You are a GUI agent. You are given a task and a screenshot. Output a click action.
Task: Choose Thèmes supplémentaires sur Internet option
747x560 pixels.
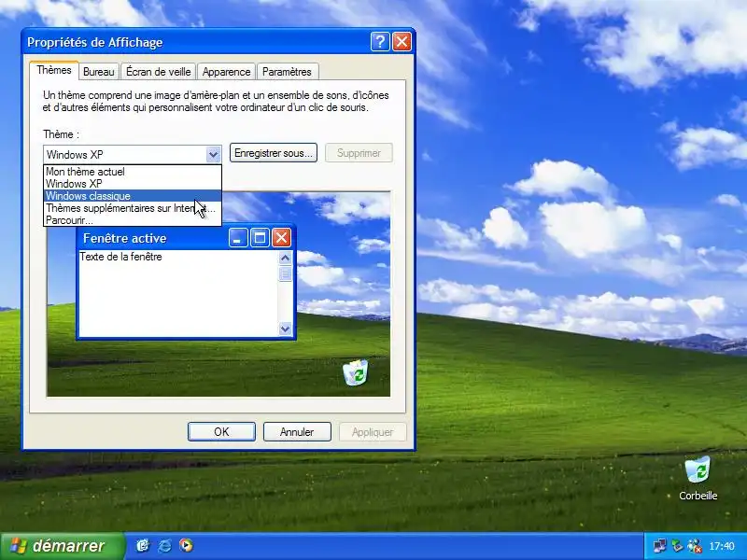(133, 208)
